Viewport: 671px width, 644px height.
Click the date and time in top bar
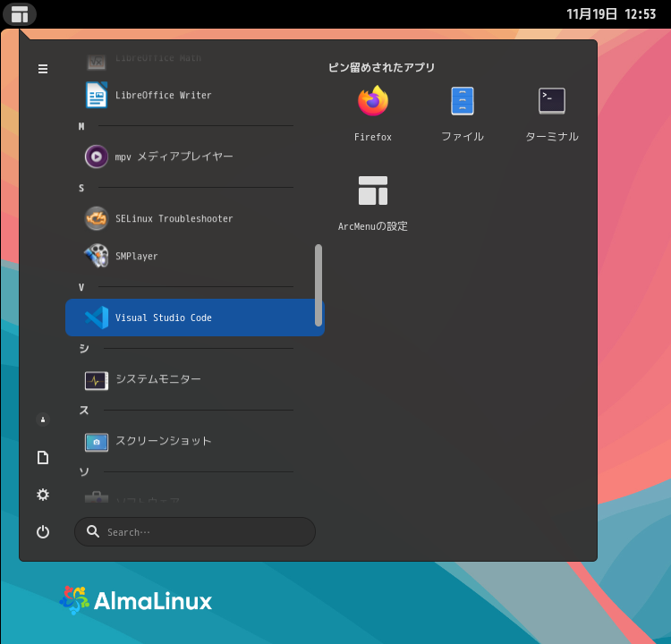pos(611,14)
